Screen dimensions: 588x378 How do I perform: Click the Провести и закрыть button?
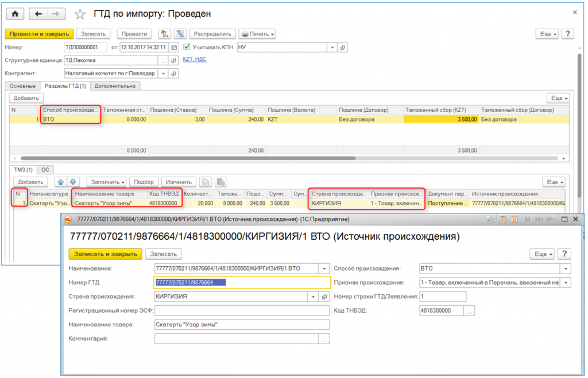(x=40, y=34)
